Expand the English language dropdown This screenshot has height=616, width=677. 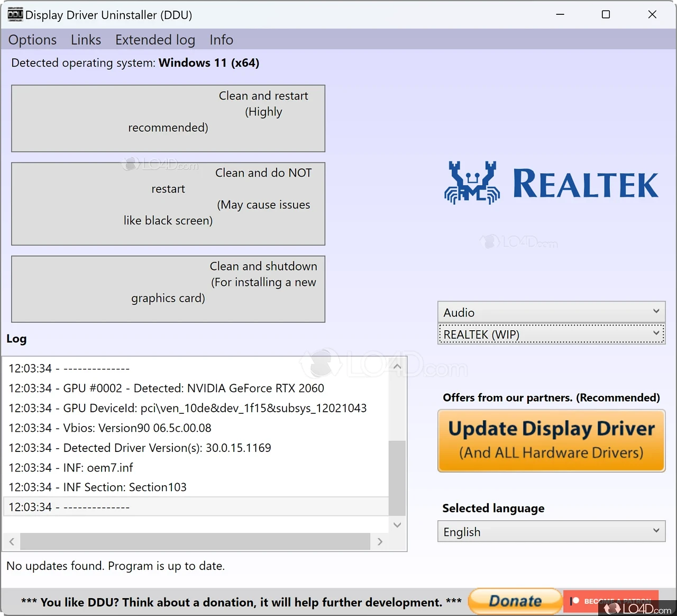(x=551, y=531)
